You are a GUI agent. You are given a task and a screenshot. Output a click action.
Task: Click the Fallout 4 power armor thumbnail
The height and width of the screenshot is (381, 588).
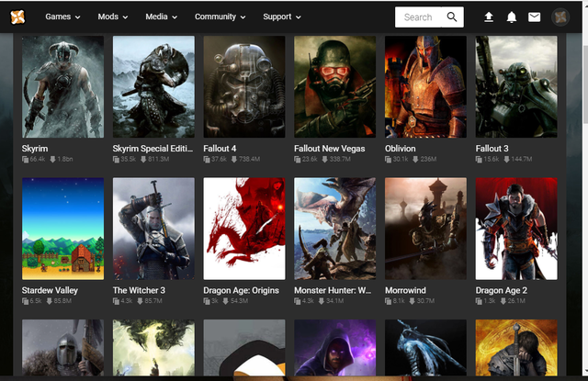[243, 86]
